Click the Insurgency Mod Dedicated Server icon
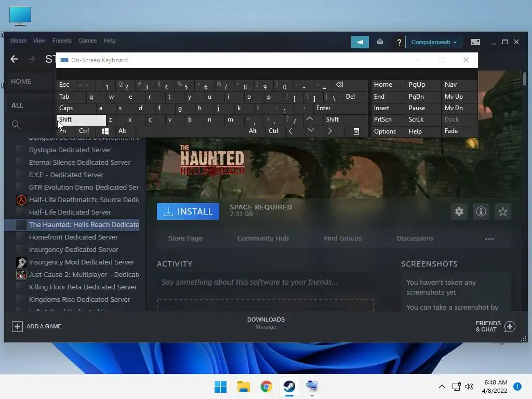The width and height of the screenshot is (532, 399). click(21, 262)
